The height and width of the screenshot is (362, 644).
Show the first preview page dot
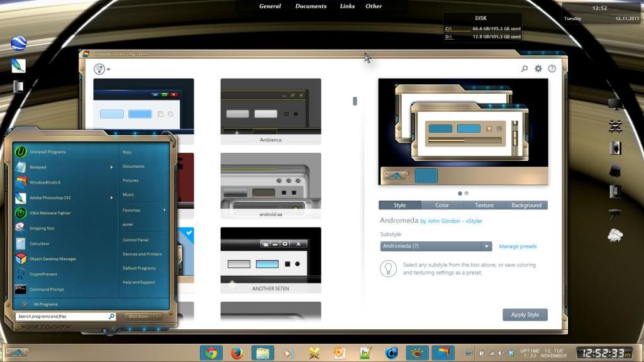460,194
